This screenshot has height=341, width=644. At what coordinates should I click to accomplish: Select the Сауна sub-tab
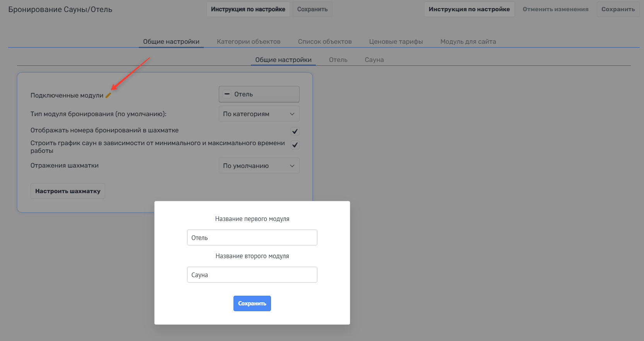coord(374,60)
